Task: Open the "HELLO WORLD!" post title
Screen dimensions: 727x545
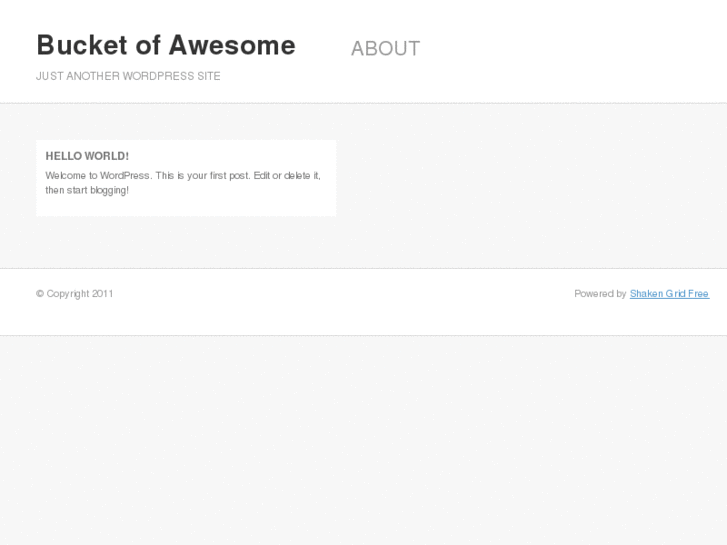Action: pos(87,156)
